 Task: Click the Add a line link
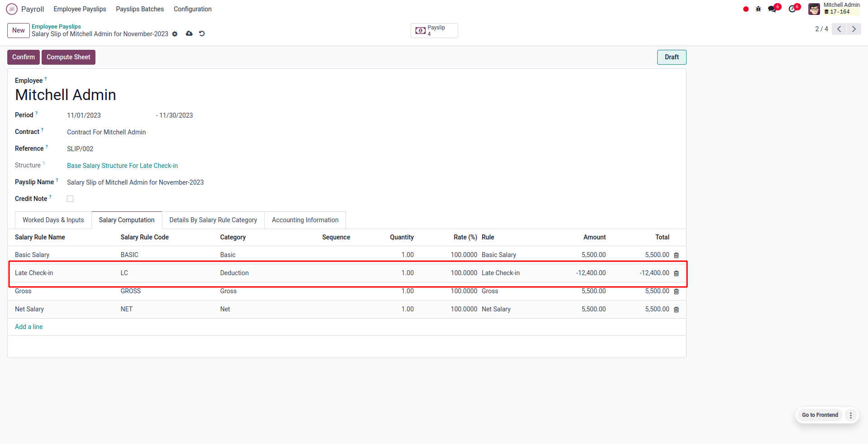pos(29,327)
